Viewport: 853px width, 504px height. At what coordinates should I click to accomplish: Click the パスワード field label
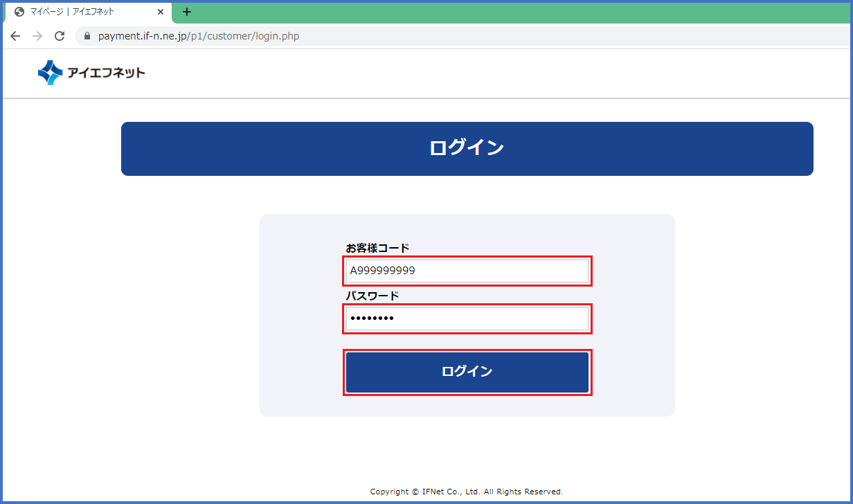click(372, 296)
